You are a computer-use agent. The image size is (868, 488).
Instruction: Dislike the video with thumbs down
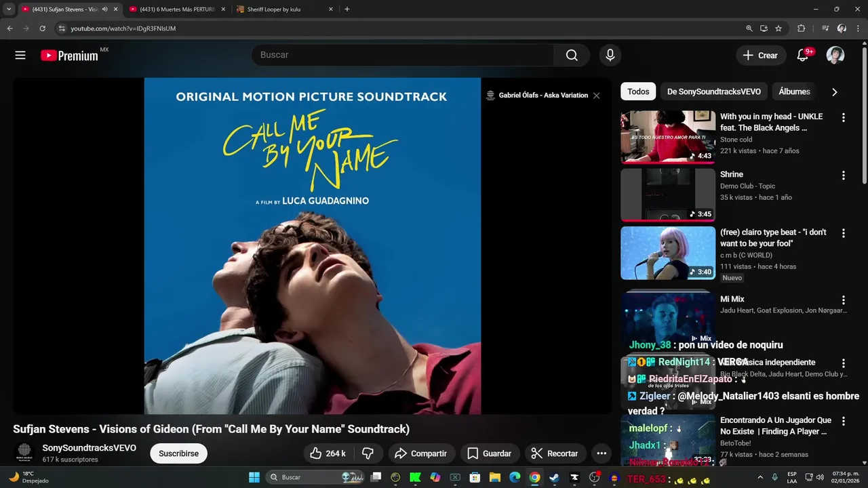click(368, 453)
